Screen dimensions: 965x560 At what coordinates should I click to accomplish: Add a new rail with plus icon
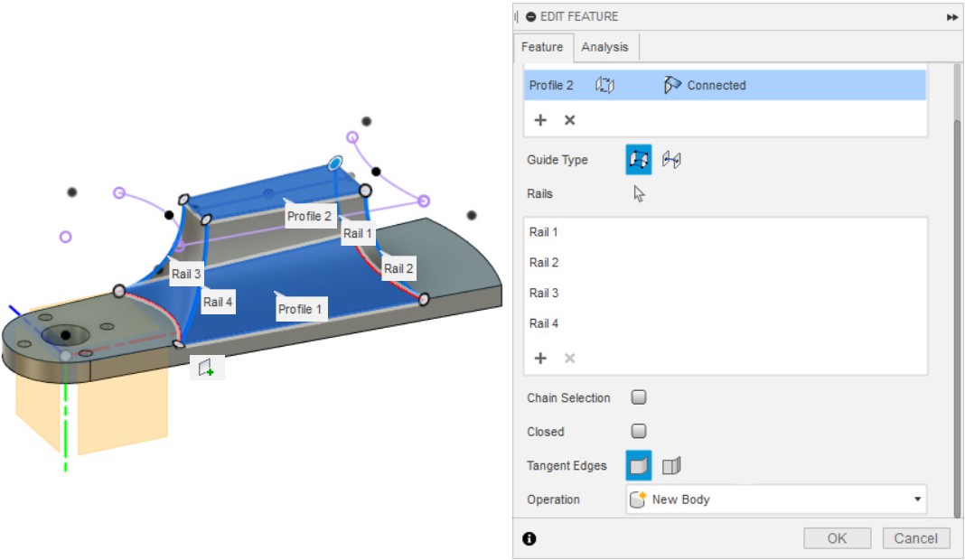[x=540, y=359]
